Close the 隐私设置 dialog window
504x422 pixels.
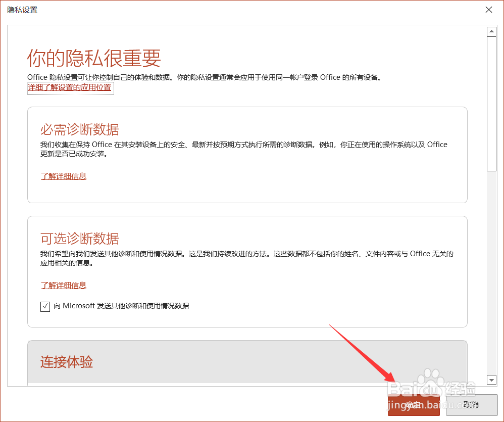(x=488, y=10)
